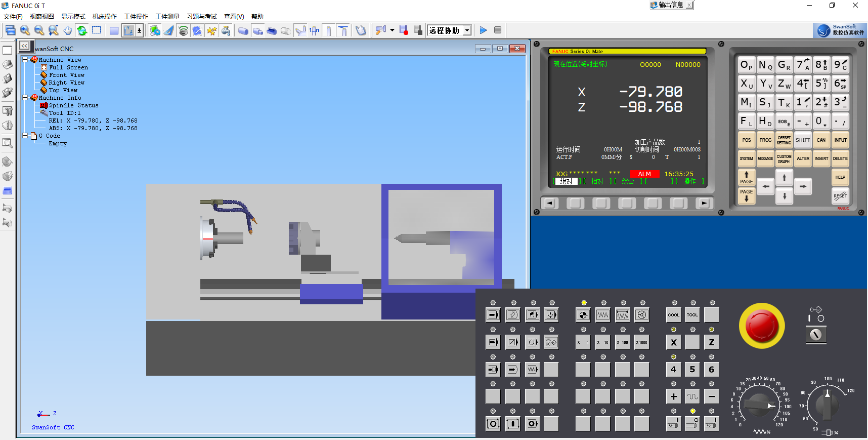The width and height of the screenshot is (868, 440).
Task: Select Spindle Status in the tree
Action: [x=74, y=105]
